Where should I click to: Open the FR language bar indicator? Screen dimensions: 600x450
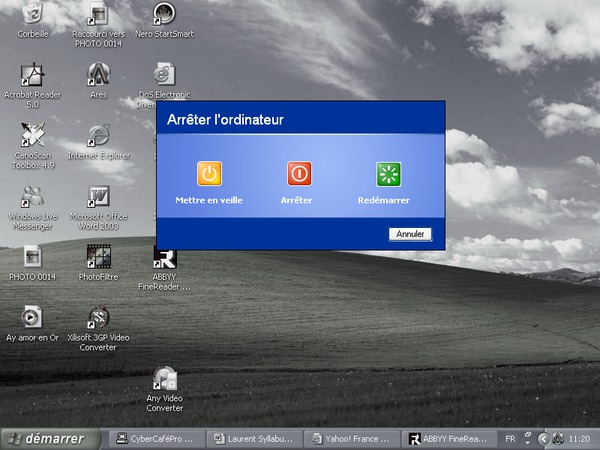[x=511, y=439]
